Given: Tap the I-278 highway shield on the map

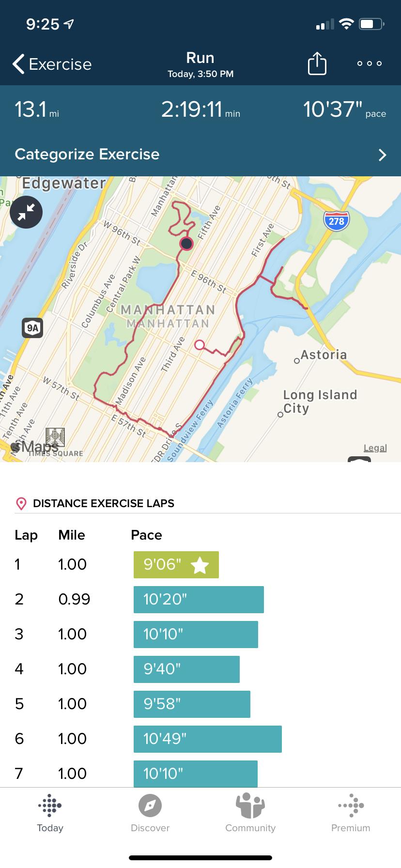Looking at the screenshot, I should pos(336,221).
